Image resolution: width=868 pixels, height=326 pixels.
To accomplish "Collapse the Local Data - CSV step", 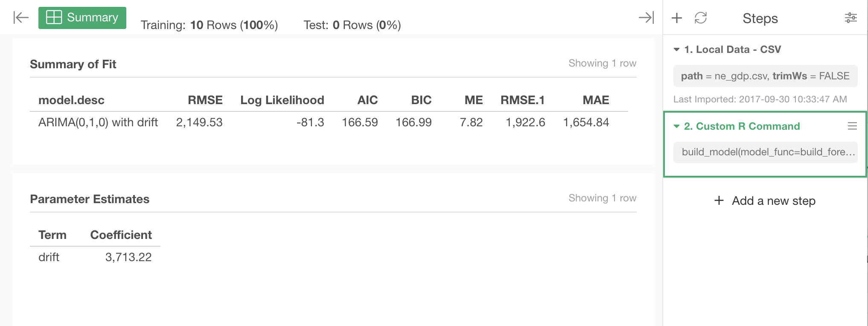I will click(x=676, y=49).
